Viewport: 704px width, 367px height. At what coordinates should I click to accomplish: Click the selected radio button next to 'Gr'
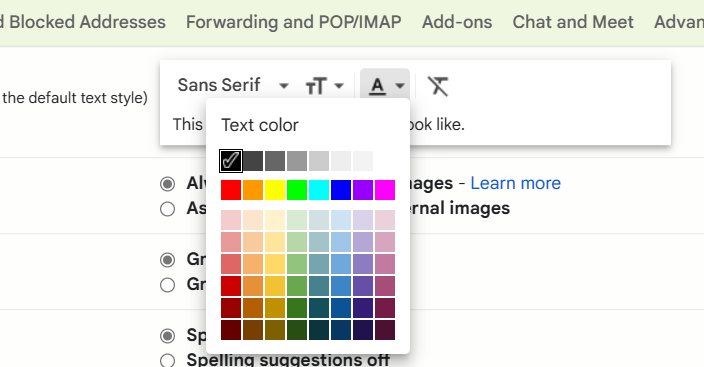[167, 260]
